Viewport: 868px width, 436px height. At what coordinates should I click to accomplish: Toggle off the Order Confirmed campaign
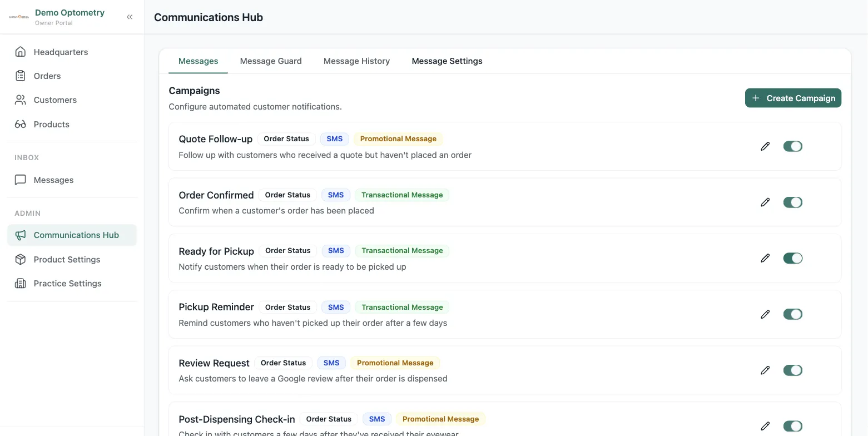pos(793,202)
